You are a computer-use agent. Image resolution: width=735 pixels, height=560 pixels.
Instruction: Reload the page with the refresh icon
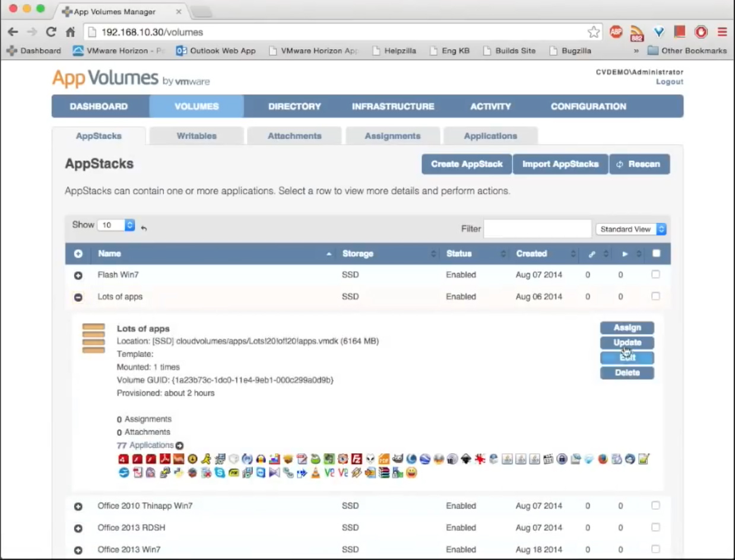[51, 32]
